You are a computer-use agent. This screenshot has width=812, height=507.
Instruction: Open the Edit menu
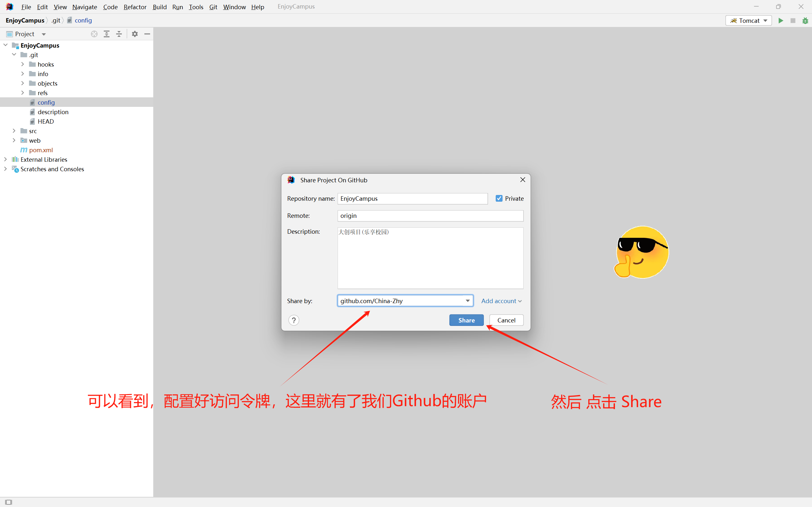click(x=42, y=7)
